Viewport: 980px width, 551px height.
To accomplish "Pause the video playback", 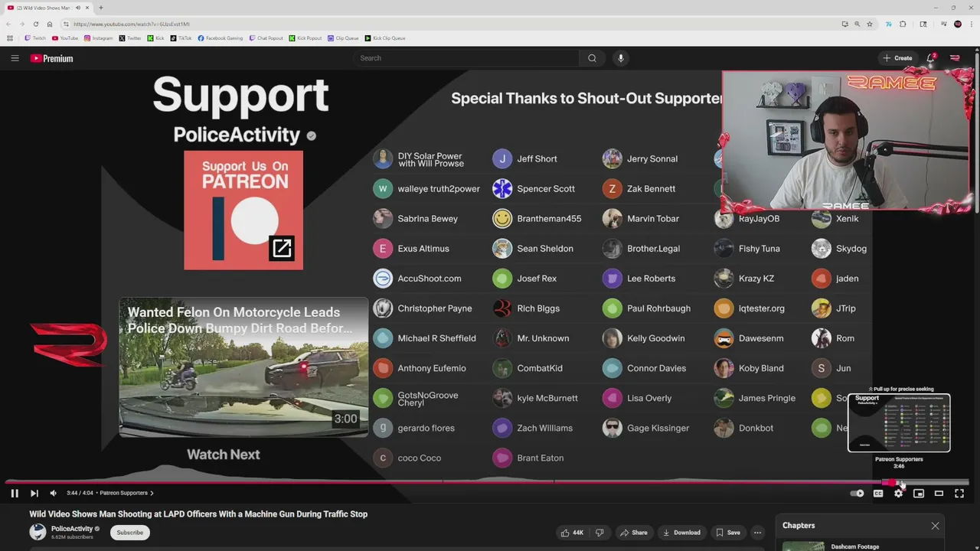I will pos(15,494).
